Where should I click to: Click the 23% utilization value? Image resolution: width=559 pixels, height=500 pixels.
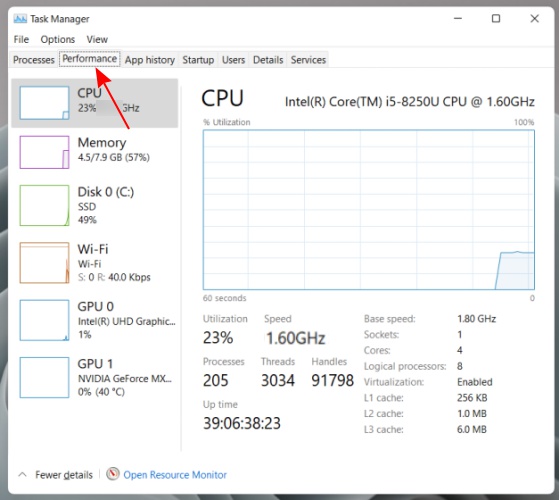[218, 337]
